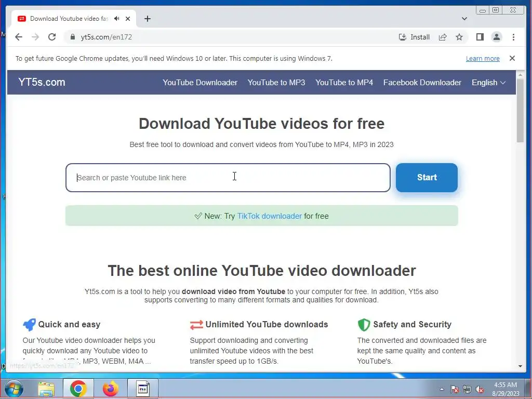532x399 pixels.
Task: Open the Windows Start menu orb
Action: tap(14, 389)
